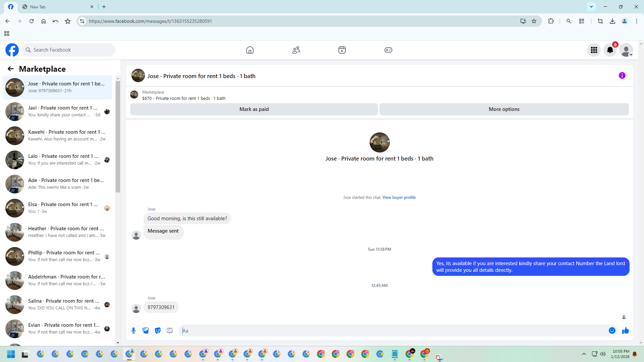The height and width of the screenshot is (362, 644).
Task: Open conversation information purple icon
Action: [x=622, y=75]
